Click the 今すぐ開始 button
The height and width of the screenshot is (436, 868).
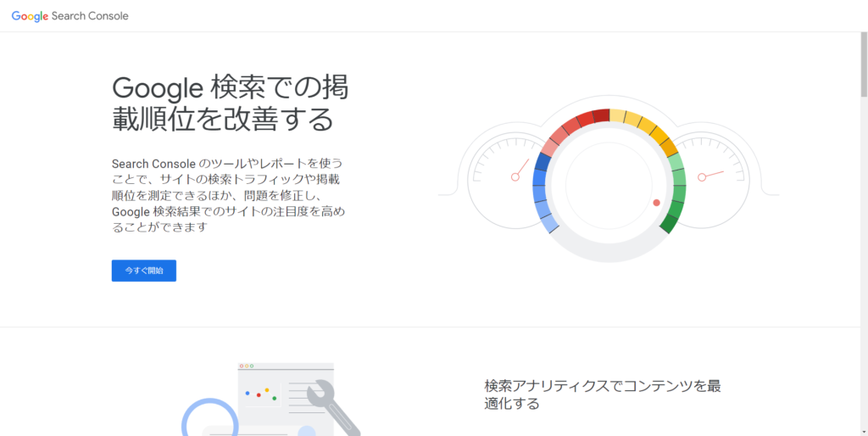pos(144,271)
